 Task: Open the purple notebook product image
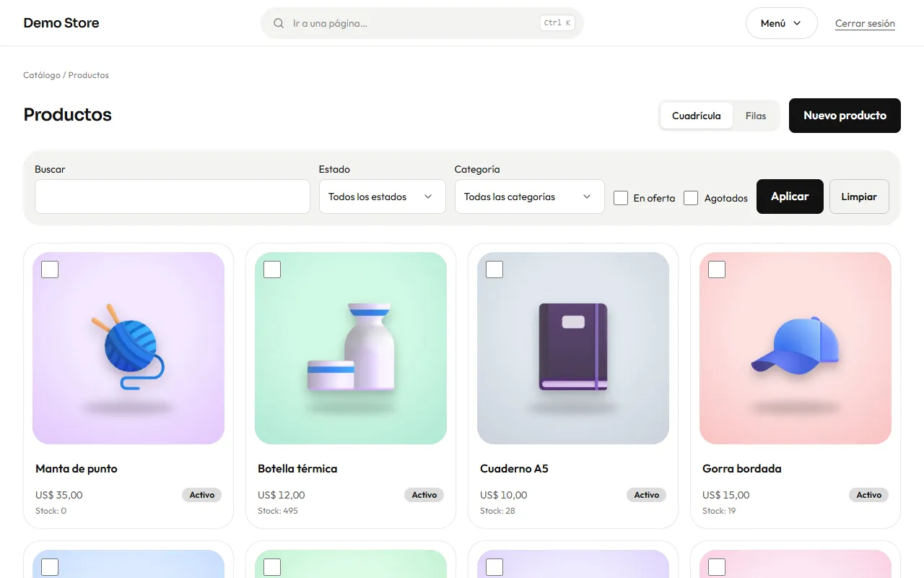click(573, 348)
